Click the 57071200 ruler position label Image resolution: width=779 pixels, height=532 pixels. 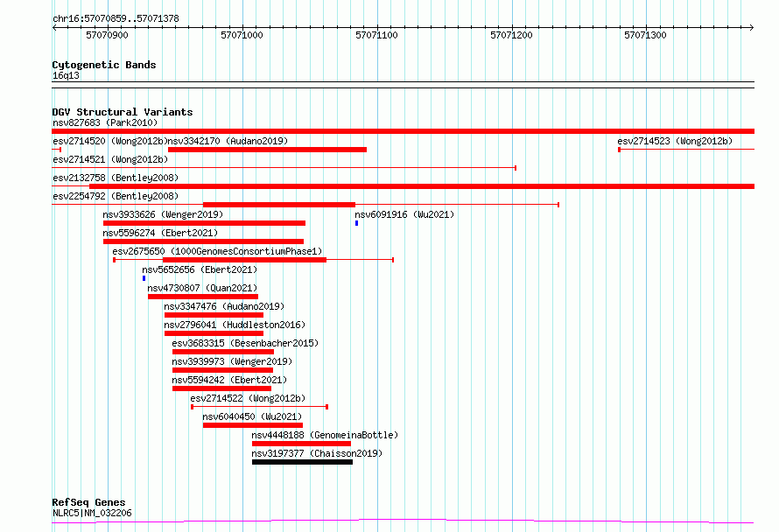point(511,35)
